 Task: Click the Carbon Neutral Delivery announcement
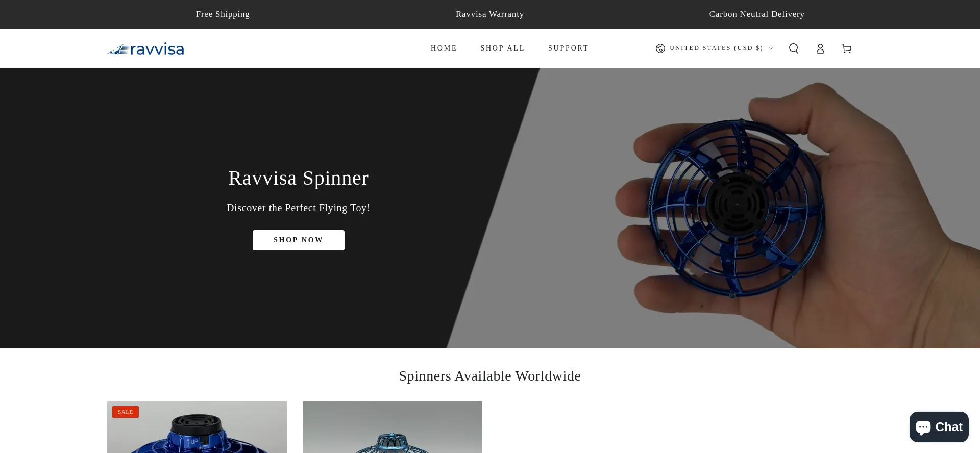tap(757, 14)
